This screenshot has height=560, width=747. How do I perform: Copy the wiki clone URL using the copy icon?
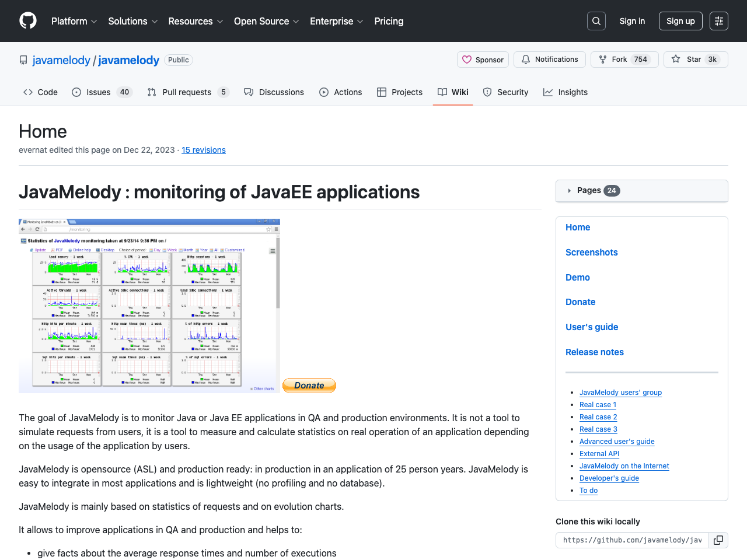(718, 540)
